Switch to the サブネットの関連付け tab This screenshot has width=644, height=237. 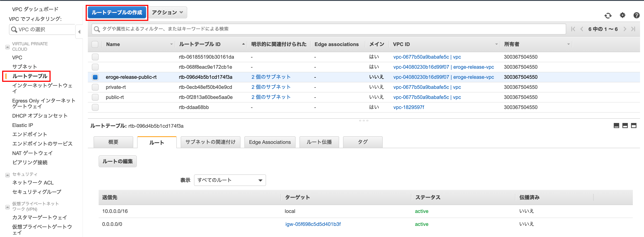pyautogui.click(x=210, y=142)
